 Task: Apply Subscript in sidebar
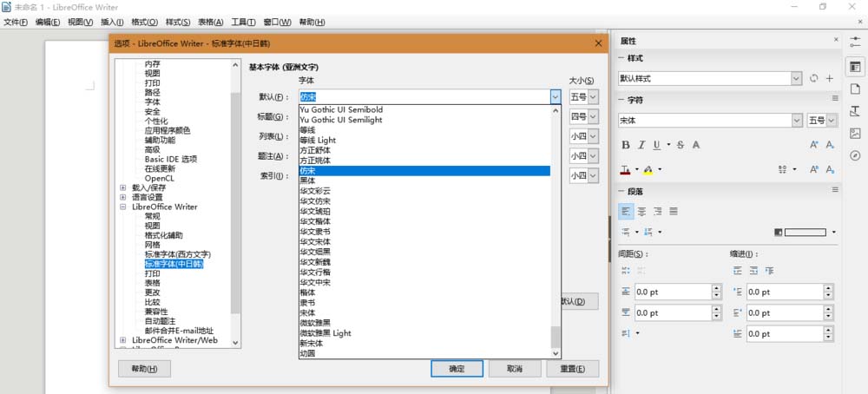tap(830, 168)
